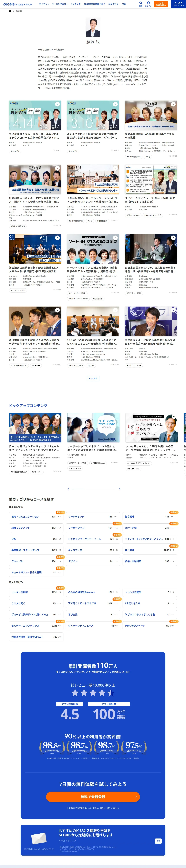Play the SDGs時代の社会起業家 video
The width and height of the screenshot is (186, 868).
pyautogui.click(x=115, y=310)
